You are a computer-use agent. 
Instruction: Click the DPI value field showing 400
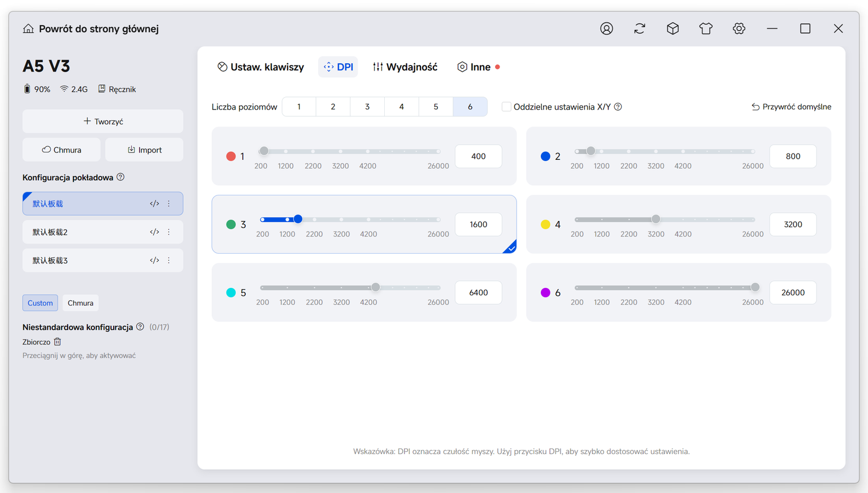coord(479,156)
